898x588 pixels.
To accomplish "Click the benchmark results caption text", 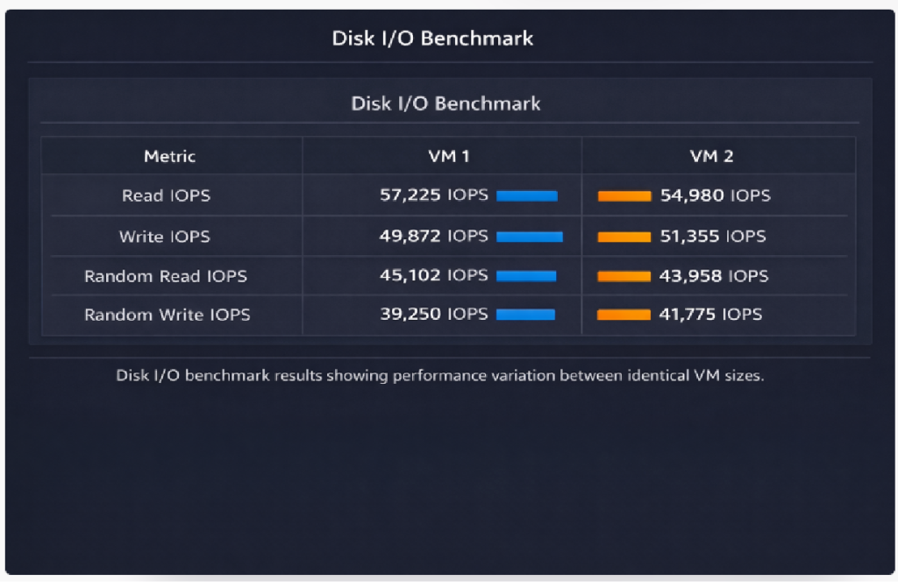I will [x=440, y=376].
